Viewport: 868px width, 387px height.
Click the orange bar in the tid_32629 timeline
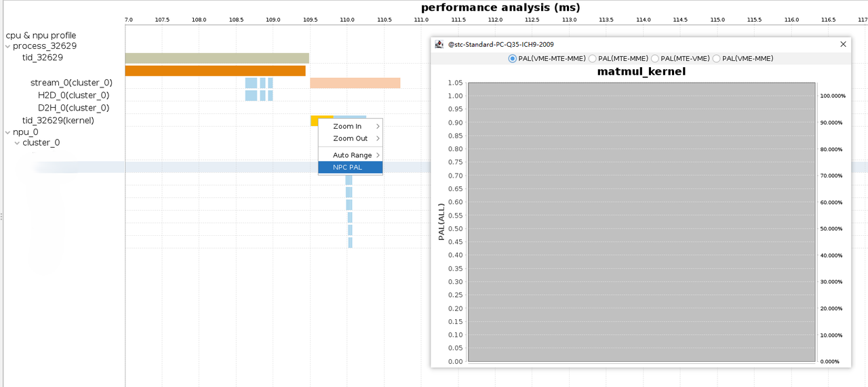[x=215, y=70]
